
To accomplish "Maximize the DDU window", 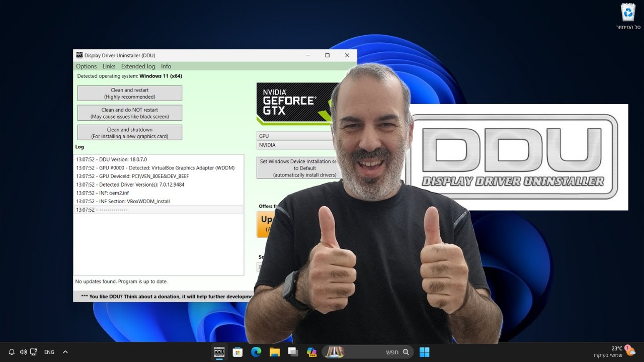I will 327,55.
